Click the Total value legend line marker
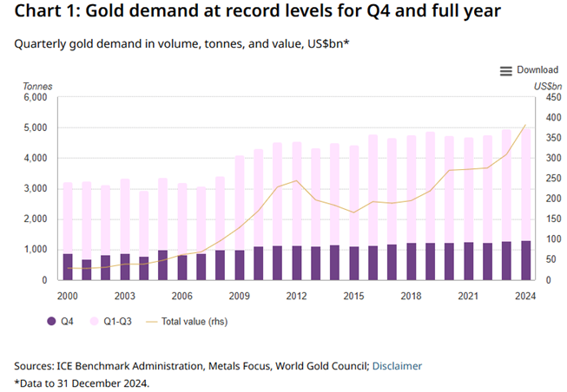Screen dimensions: 567x392 (x=154, y=321)
